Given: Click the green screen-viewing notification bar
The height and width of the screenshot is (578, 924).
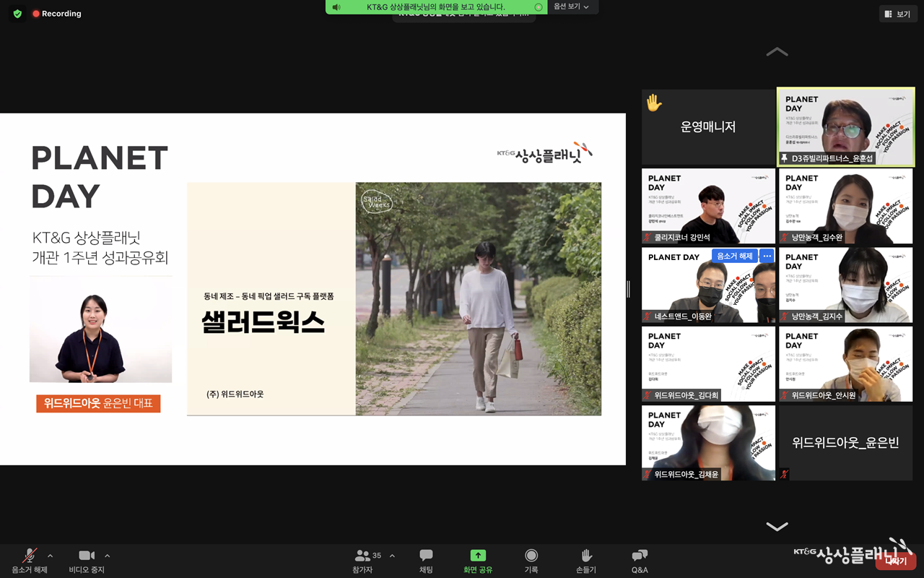Looking at the screenshot, I should [x=435, y=7].
